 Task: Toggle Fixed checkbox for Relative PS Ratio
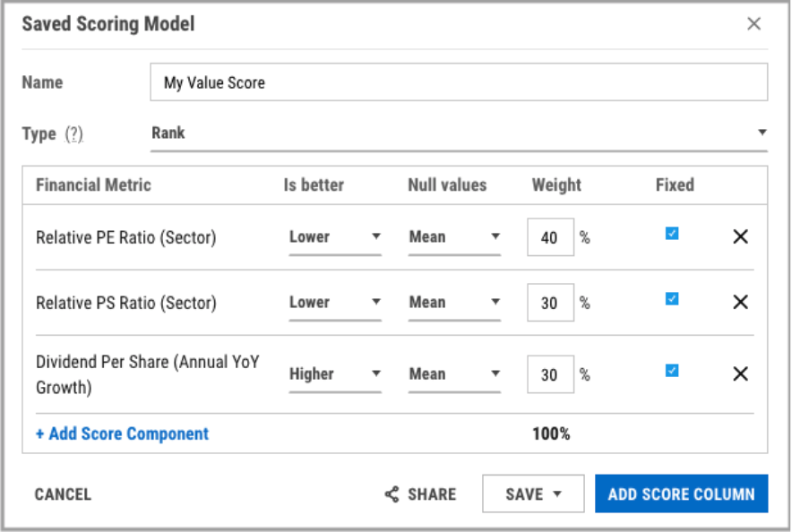tap(671, 299)
